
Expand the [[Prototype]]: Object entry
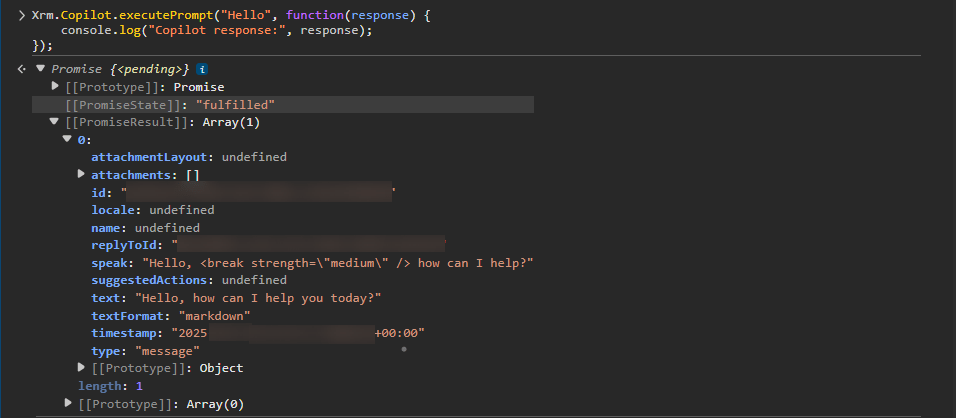(82, 368)
